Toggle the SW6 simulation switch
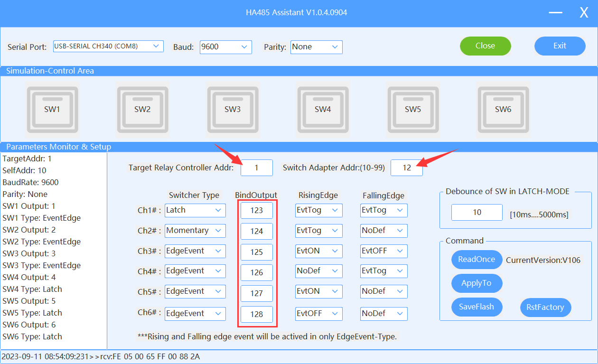The image size is (598, 364). tap(503, 109)
